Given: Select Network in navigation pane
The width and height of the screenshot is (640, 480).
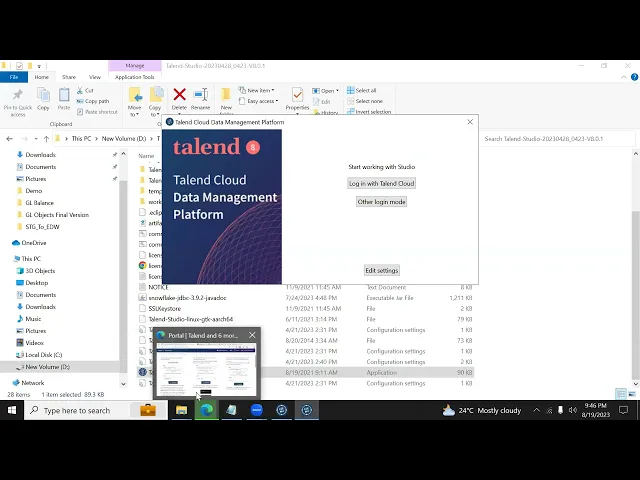Looking at the screenshot, I should click(x=32, y=383).
